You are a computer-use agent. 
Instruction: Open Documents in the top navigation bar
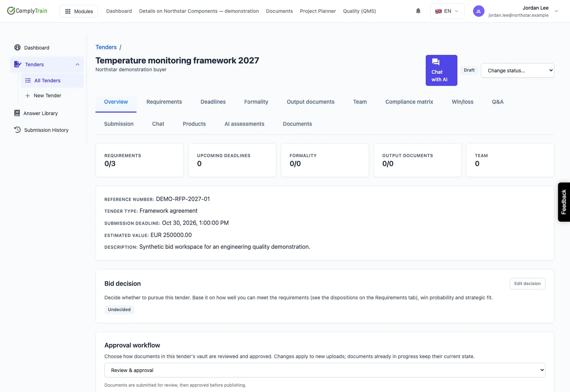click(279, 11)
